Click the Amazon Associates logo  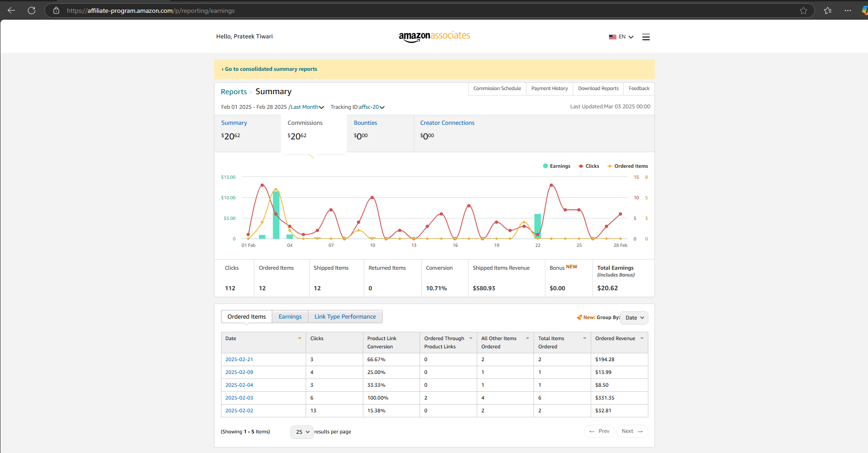[x=434, y=37]
